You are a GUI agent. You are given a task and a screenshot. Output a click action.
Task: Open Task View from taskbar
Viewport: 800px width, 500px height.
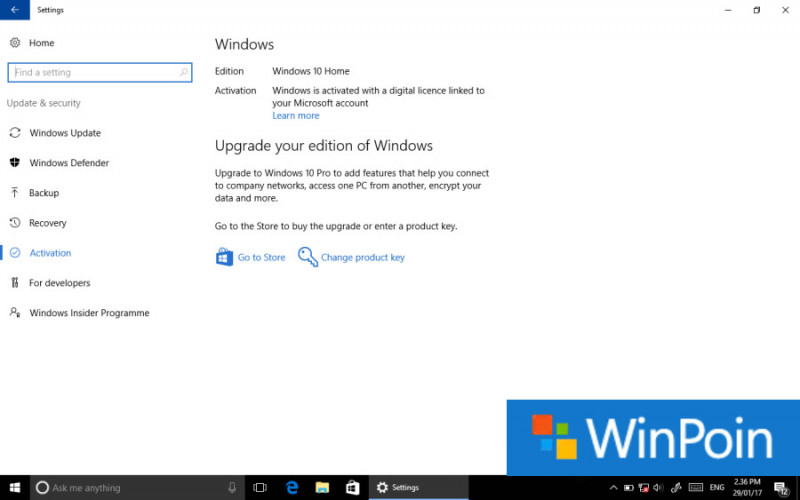(260, 488)
